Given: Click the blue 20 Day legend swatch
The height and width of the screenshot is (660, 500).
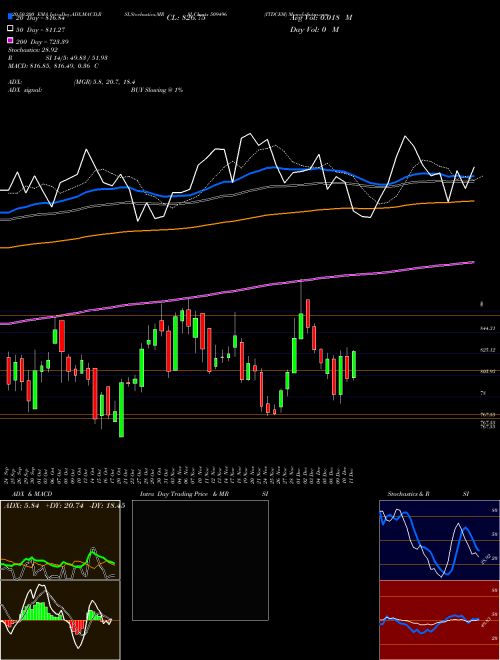Looking at the screenshot, I should 10,18.
